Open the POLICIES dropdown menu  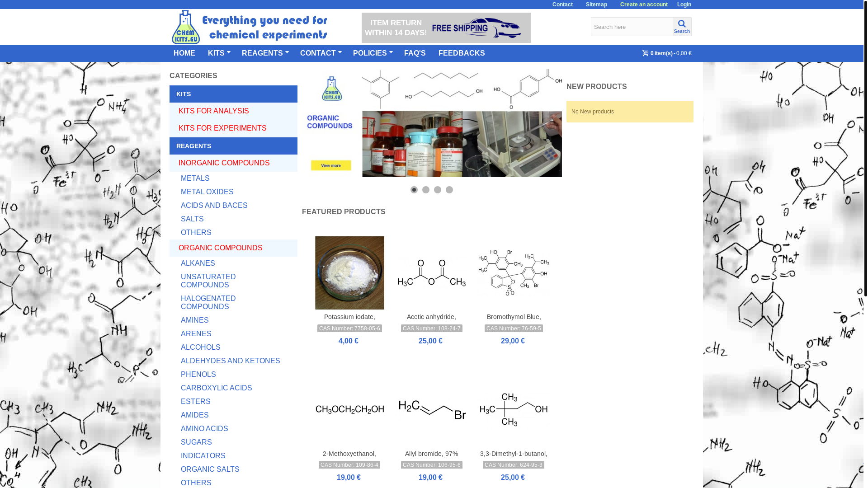(373, 53)
